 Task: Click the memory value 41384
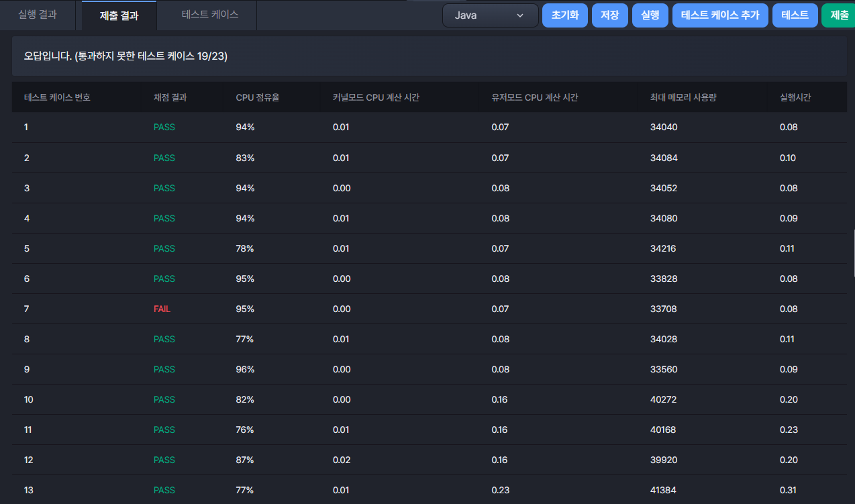(664, 490)
